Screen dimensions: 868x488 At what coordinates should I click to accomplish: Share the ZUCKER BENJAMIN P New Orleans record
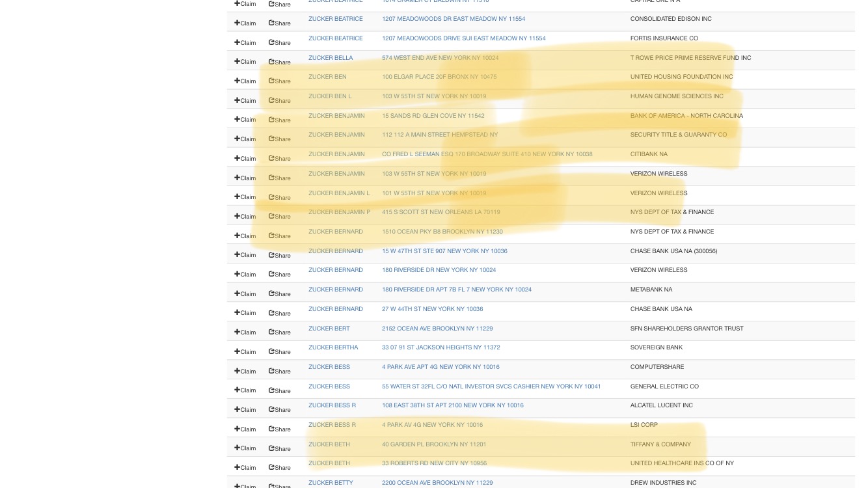tap(280, 216)
